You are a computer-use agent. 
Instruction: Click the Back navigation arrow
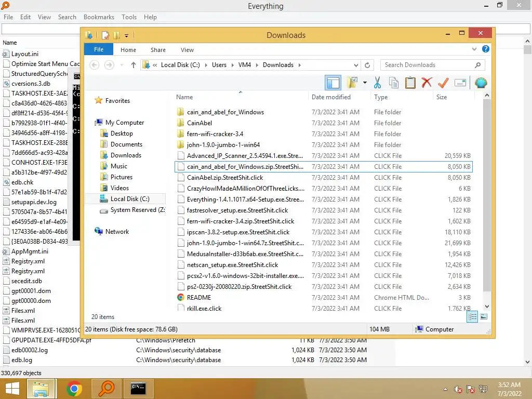pyautogui.click(x=95, y=65)
